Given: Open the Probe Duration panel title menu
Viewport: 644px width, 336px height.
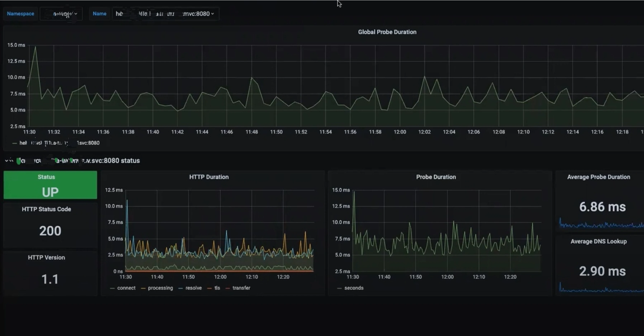Looking at the screenshot, I should coord(436,177).
